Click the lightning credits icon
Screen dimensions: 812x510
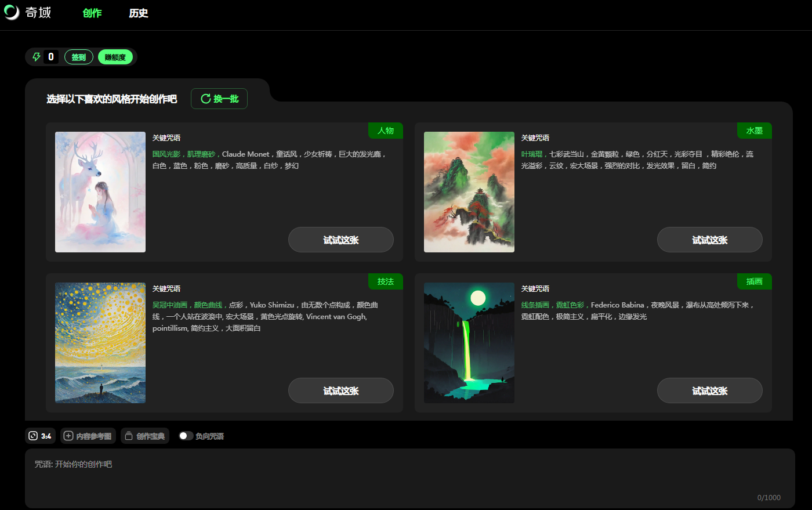click(x=36, y=57)
